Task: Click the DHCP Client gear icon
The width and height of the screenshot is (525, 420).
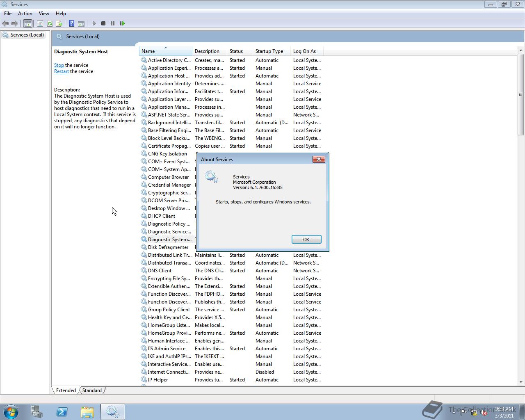Action: (x=144, y=216)
